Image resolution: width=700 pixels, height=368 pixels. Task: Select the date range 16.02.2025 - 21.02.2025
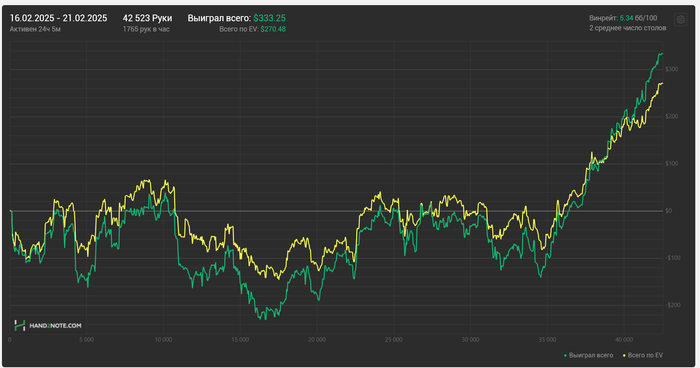58,18
